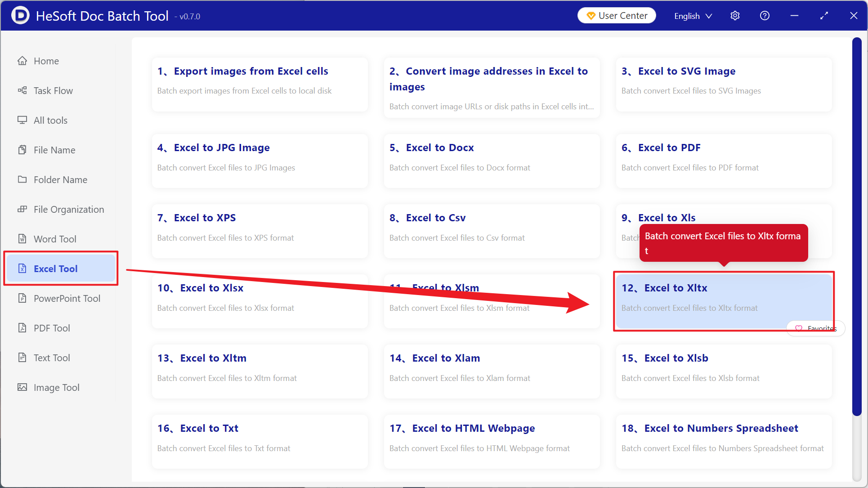Click the PowerPoint Tool document icon
Screen dimensions: 868x488
coord(22,298)
